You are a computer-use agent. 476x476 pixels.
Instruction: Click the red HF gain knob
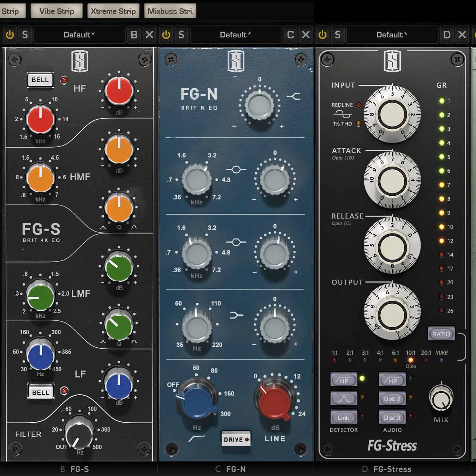pos(119,91)
